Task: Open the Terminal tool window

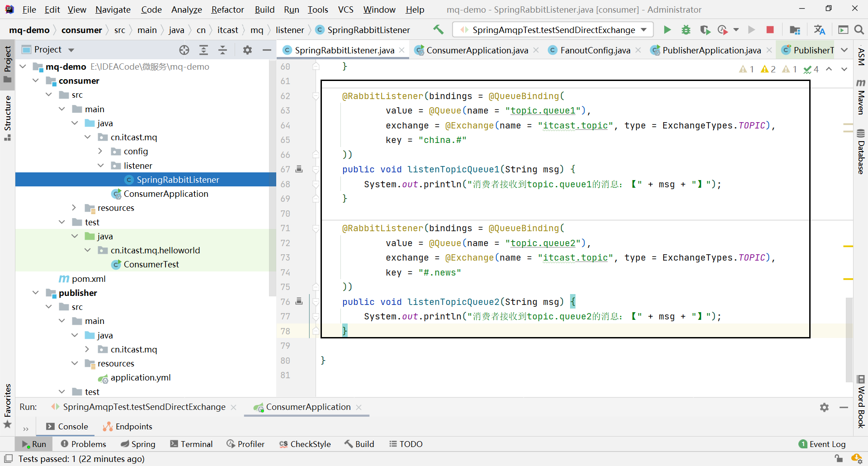Action: click(x=191, y=444)
